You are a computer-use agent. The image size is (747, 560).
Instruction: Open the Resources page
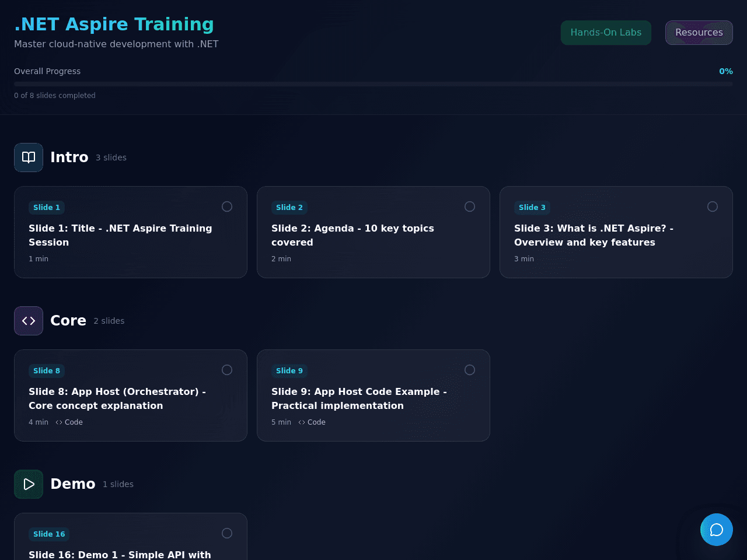click(x=699, y=33)
